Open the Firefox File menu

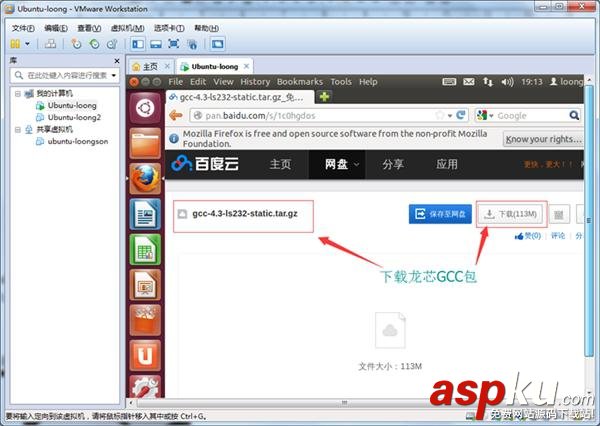coord(176,82)
